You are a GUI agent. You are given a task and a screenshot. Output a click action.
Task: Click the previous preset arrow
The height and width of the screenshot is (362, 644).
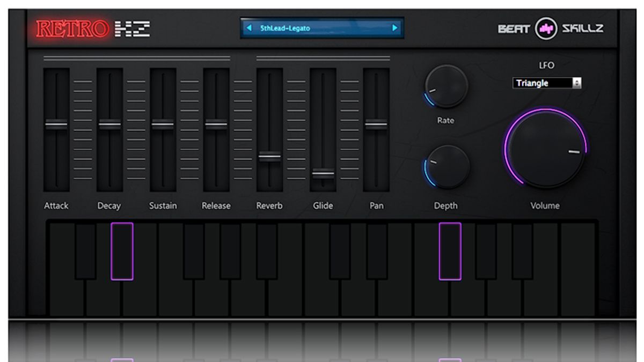pyautogui.click(x=248, y=29)
